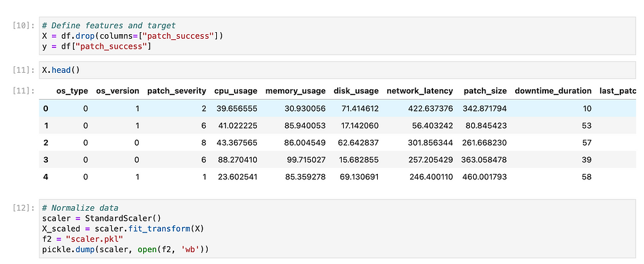Click cell value 422.637376 in network_latency
Image resolution: width=644 pixels, height=264 pixels.
(431, 108)
